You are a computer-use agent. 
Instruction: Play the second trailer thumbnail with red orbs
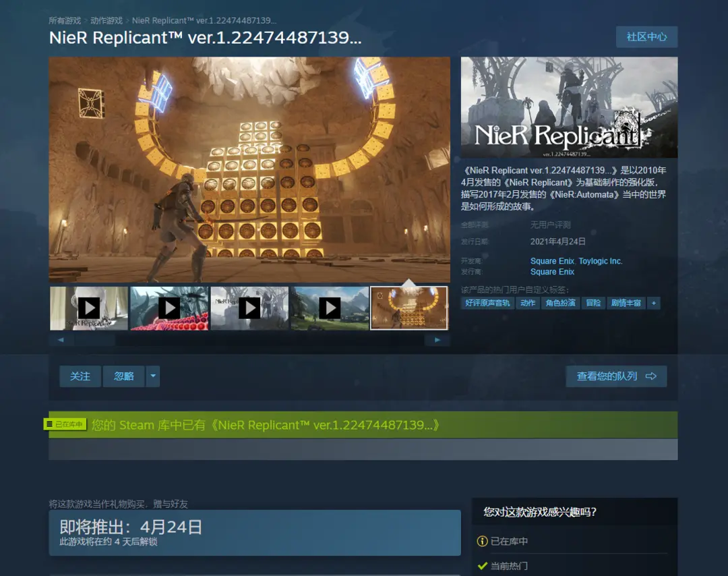tap(169, 308)
